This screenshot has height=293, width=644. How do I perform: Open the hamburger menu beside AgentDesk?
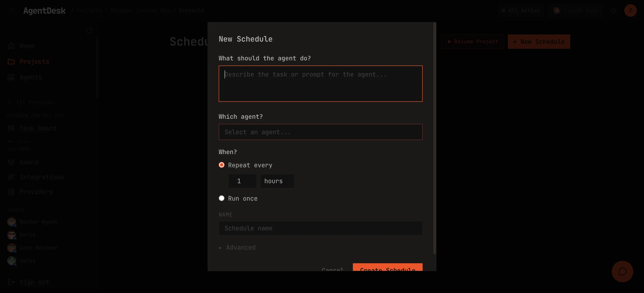click(x=13, y=11)
